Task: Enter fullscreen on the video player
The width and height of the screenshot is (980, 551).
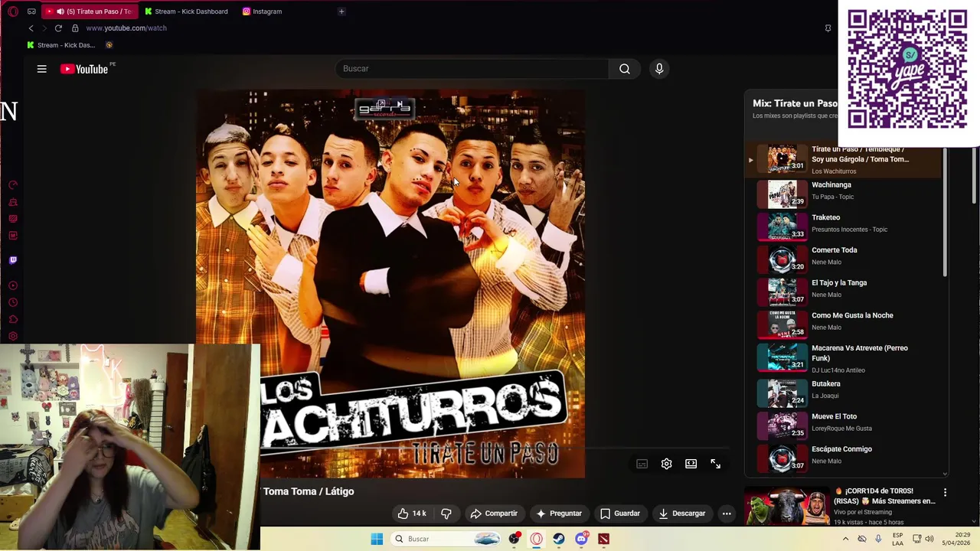Action: pyautogui.click(x=716, y=464)
